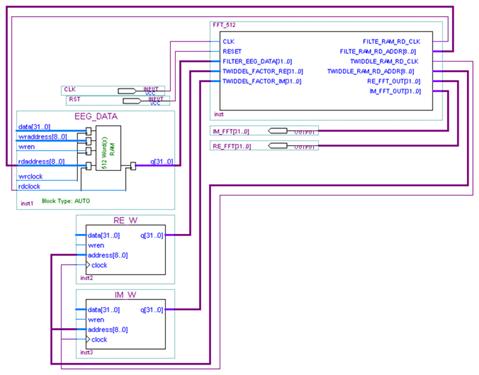479x375 pixels.
Task: Select the address[8..0] port on RE_W
Action: 108,255
